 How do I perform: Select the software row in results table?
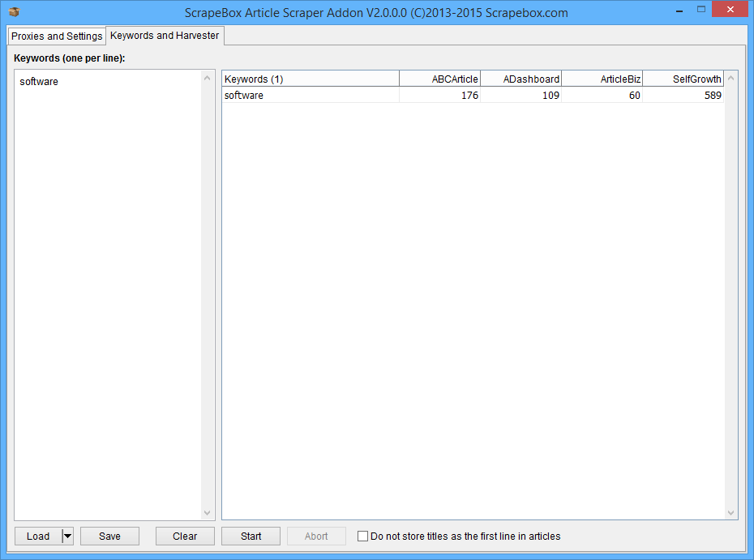[311, 96]
